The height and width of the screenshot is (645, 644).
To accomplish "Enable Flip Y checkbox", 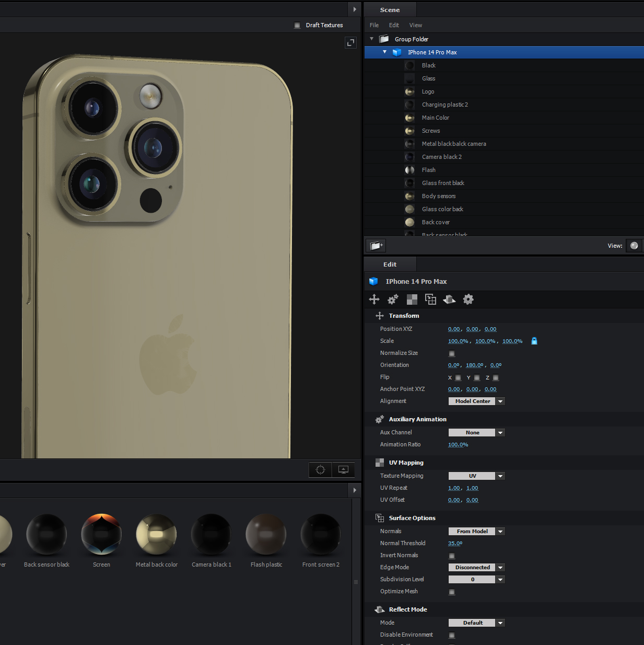I will pyautogui.click(x=477, y=377).
